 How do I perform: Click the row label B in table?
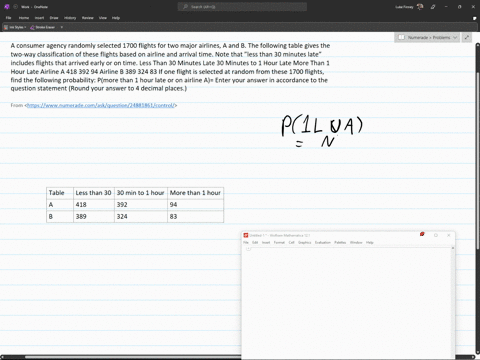(x=60, y=216)
